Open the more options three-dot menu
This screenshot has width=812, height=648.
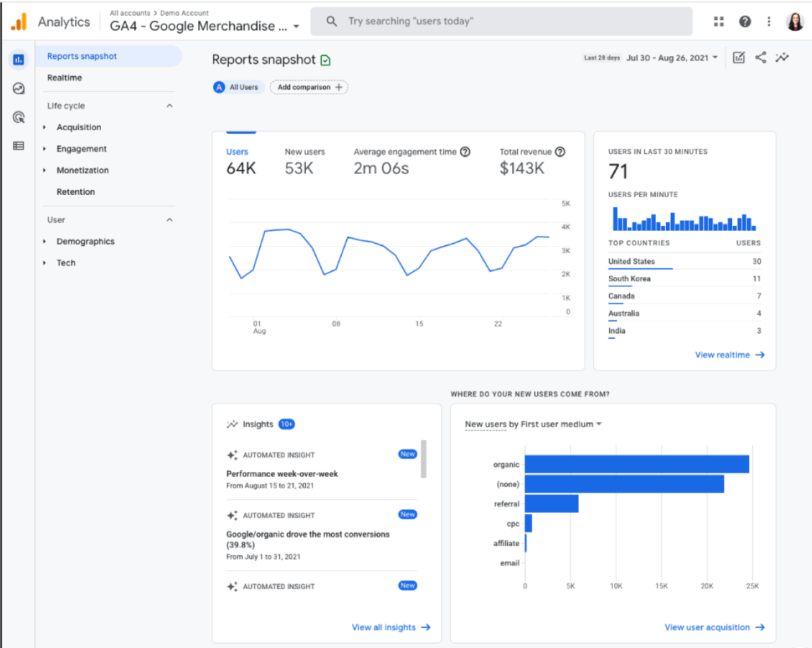click(x=769, y=21)
